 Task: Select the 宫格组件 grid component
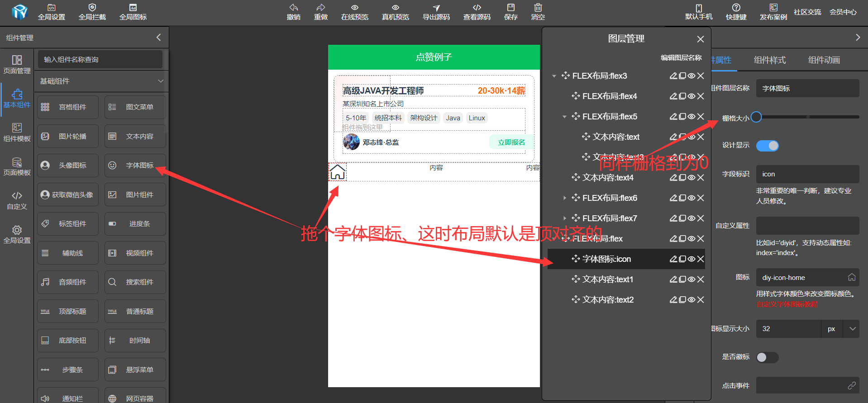[68, 107]
